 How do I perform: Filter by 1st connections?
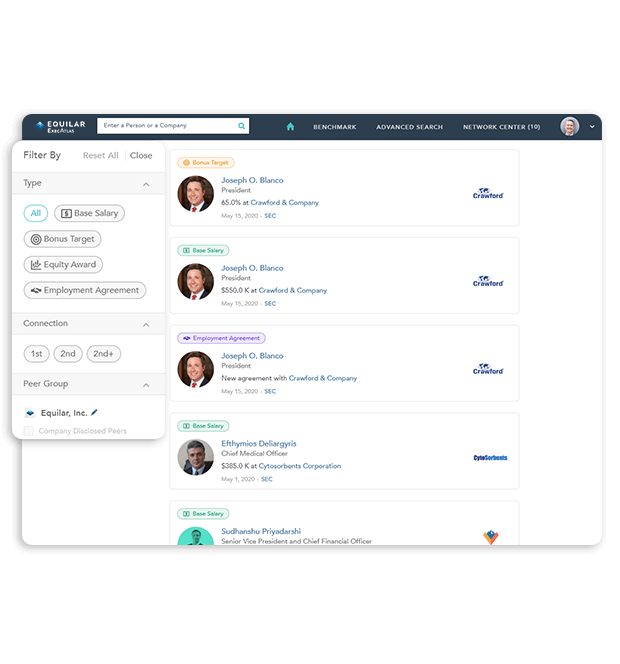click(x=36, y=354)
